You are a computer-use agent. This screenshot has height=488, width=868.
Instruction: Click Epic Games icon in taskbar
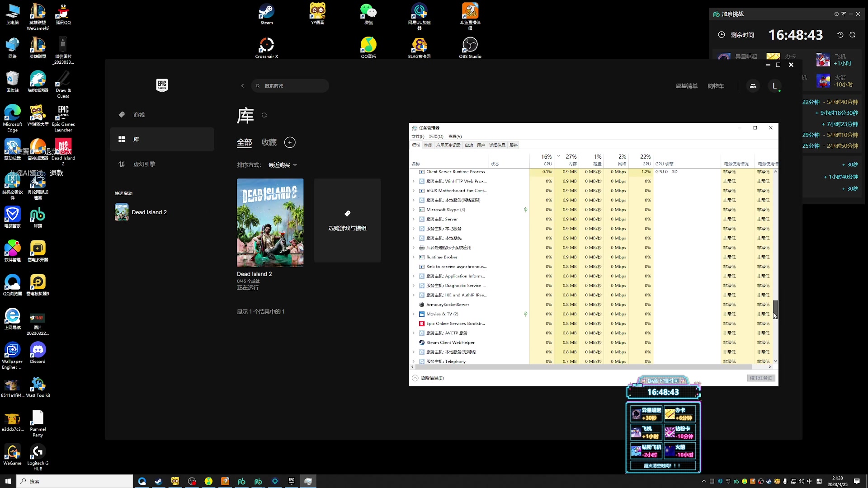point(292,481)
